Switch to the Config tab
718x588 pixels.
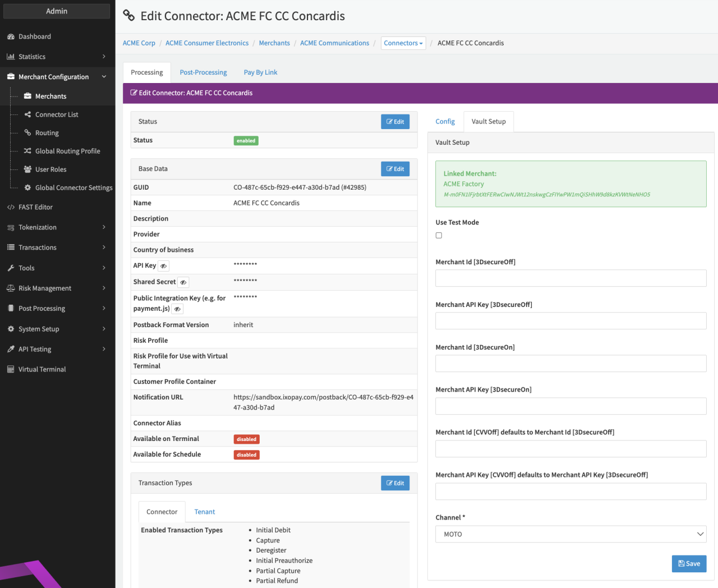click(445, 122)
